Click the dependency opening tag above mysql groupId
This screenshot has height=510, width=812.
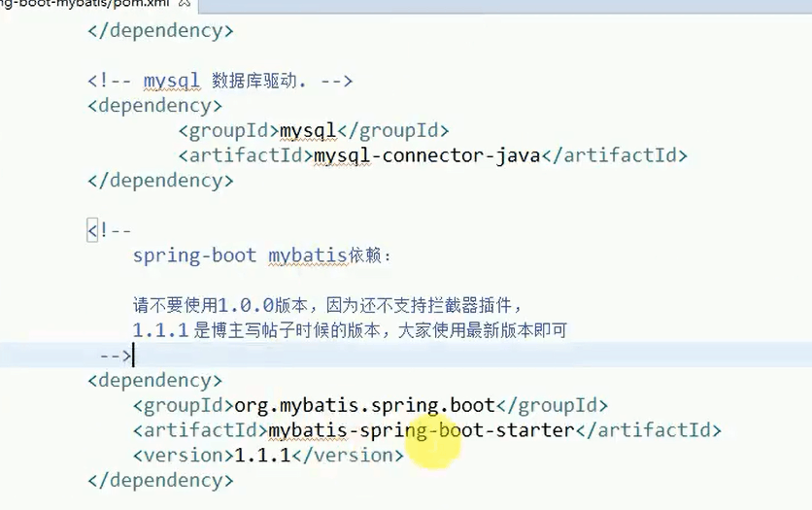[x=154, y=106]
